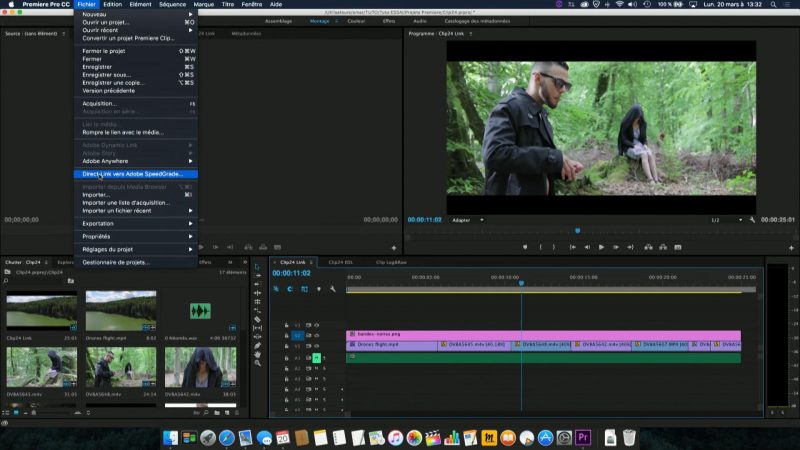Open Safari from the Dock
Image resolution: width=800 pixels, height=450 pixels.
[227, 438]
